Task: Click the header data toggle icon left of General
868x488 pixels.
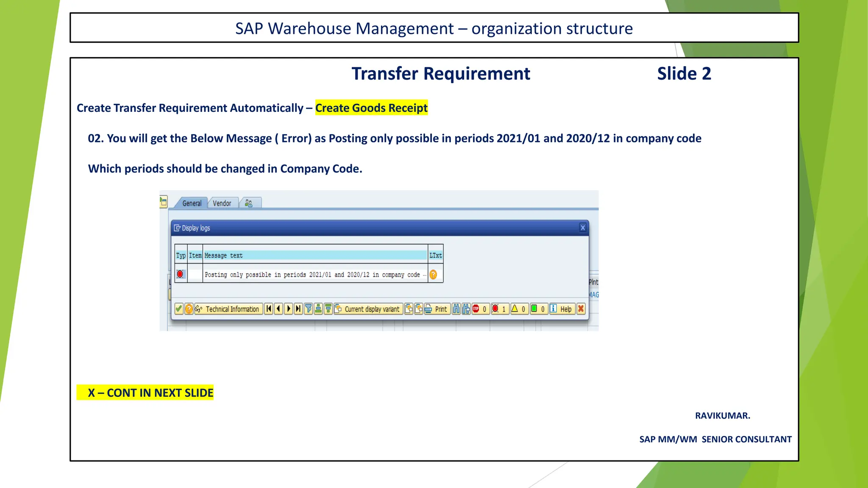Action: (x=164, y=202)
